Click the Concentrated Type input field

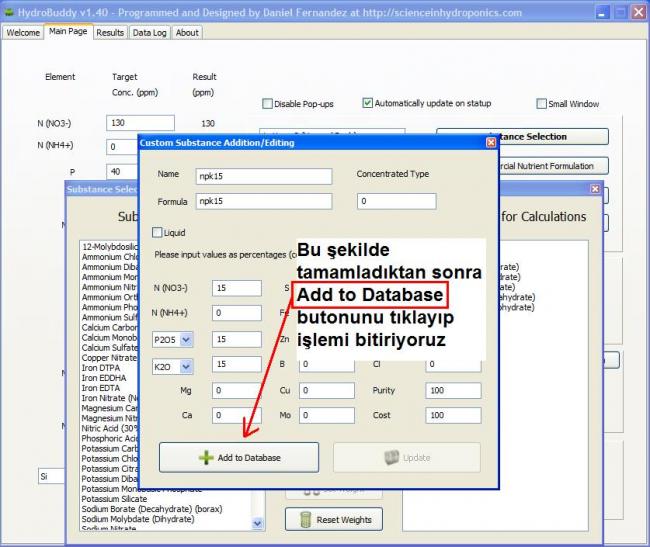(396, 201)
